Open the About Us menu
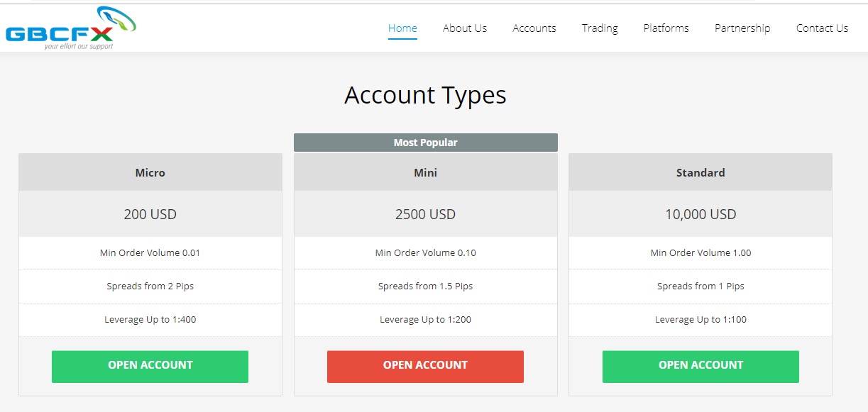The width and height of the screenshot is (868, 412). coord(465,28)
